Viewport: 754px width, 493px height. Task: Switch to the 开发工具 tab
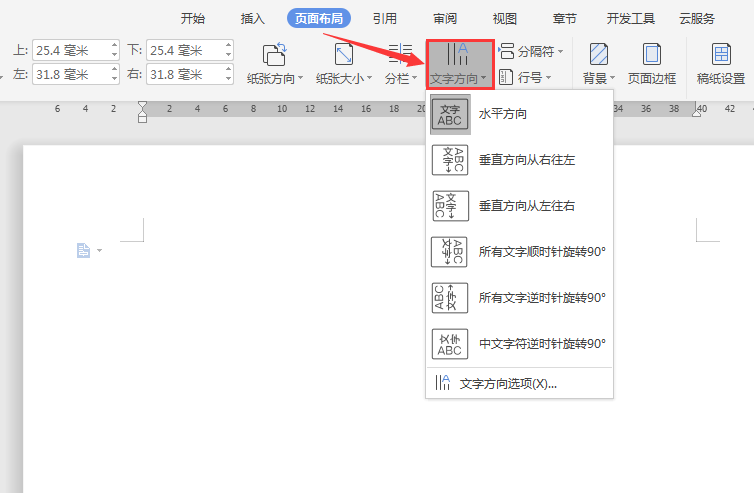pyautogui.click(x=631, y=19)
